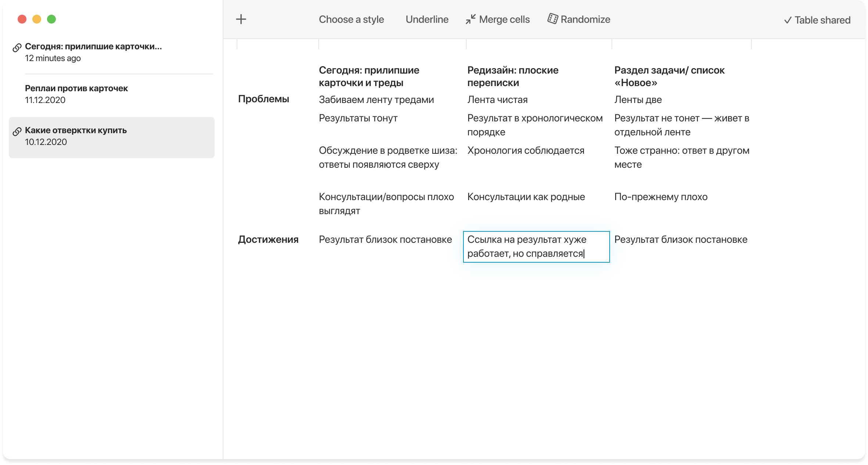The image size is (868, 465).
Task: Click the link icon beside Какие отверктки купить
Action: [17, 132]
